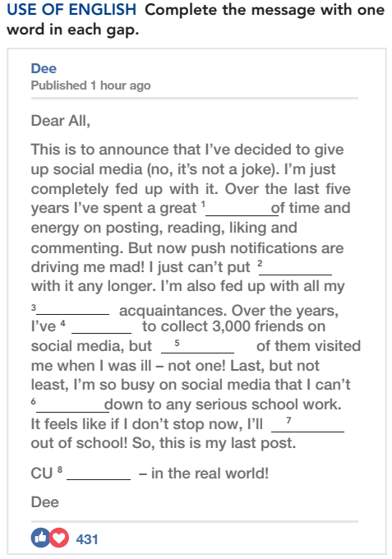This screenshot has height=559, width=392.
Task: Click the 'Dear All,' greeting line
Action: click(x=61, y=121)
